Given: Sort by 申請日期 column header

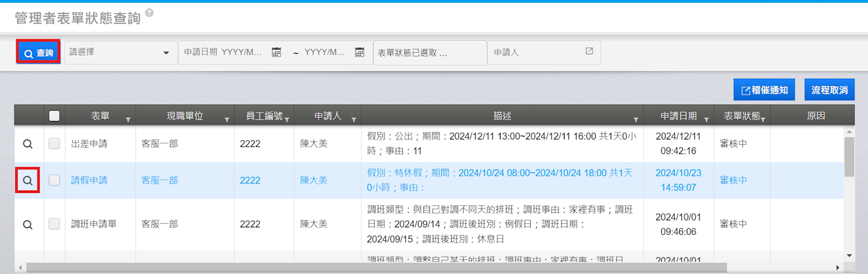Looking at the screenshot, I should click(678, 116).
